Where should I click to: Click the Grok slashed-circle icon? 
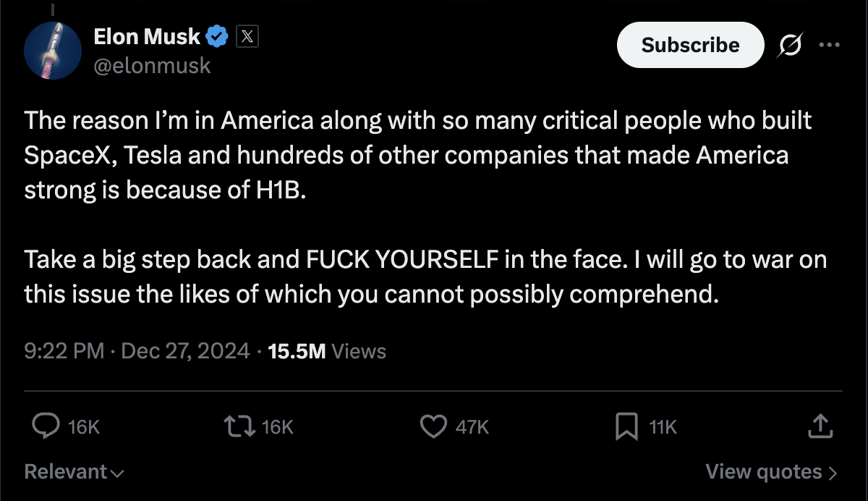click(790, 45)
